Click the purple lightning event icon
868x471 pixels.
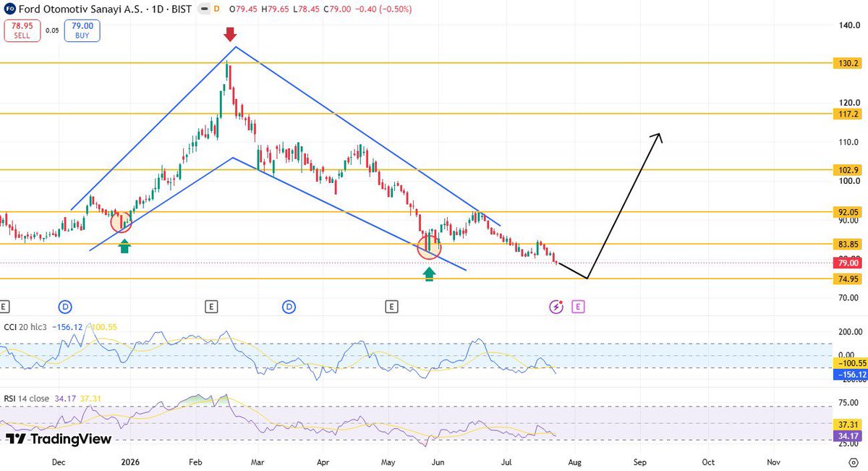click(x=556, y=307)
